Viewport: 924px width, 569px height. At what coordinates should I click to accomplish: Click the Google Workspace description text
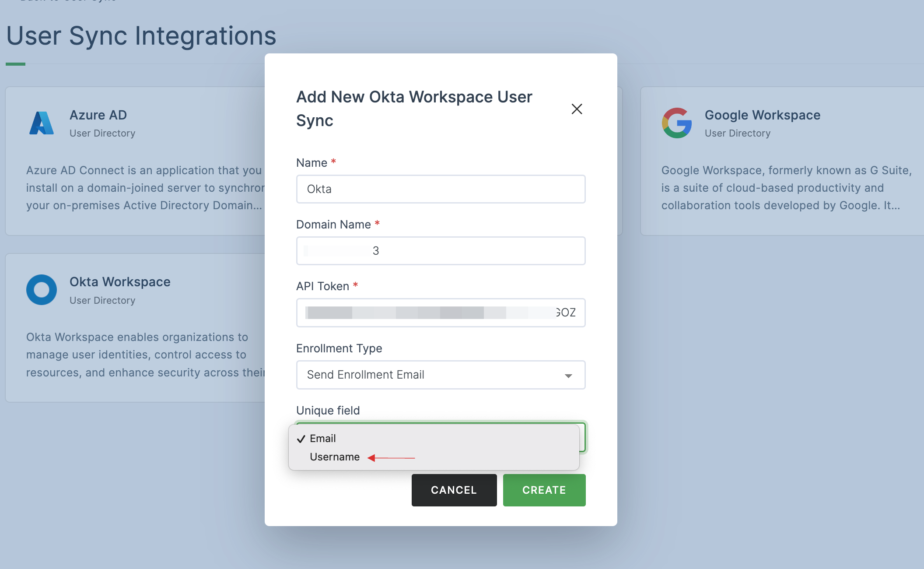click(x=787, y=188)
